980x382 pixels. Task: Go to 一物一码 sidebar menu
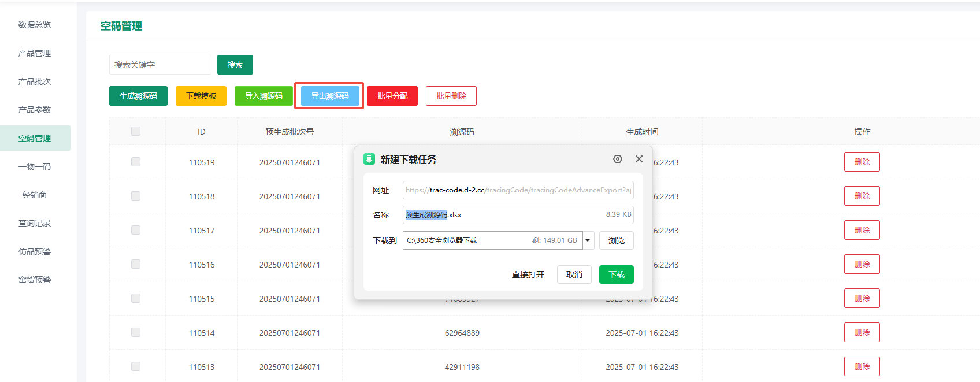pos(35,166)
